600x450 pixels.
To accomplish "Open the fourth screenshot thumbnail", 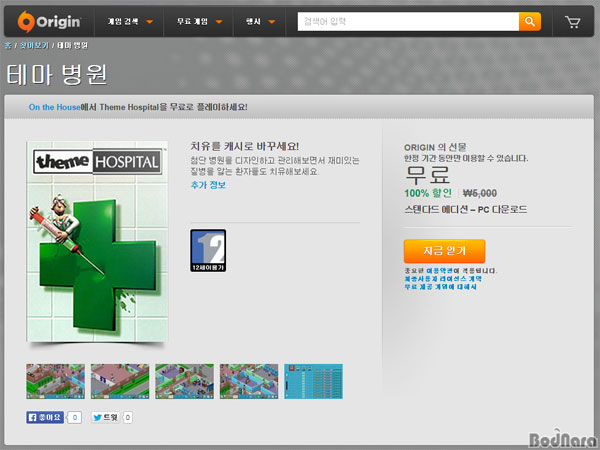I will (x=249, y=382).
